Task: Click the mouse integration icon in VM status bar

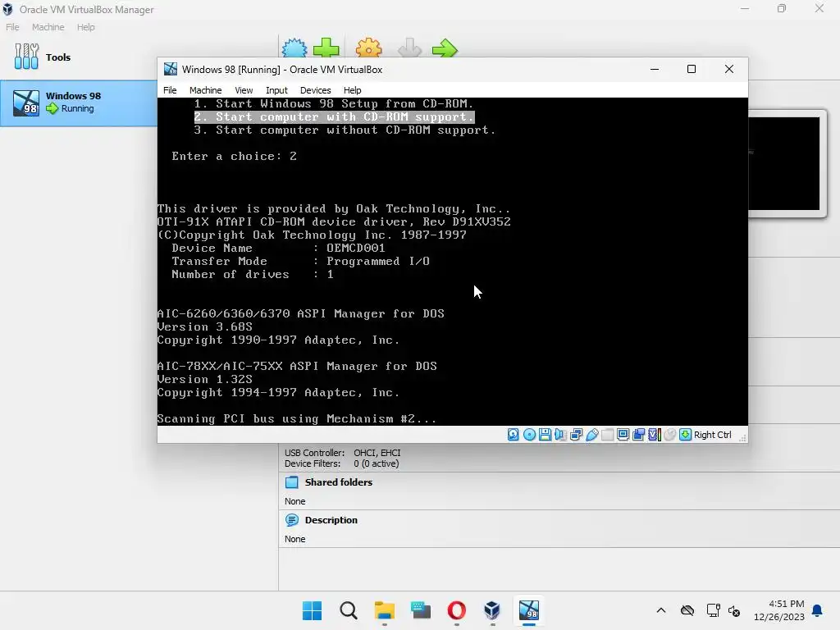Action: (x=669, y=435)
